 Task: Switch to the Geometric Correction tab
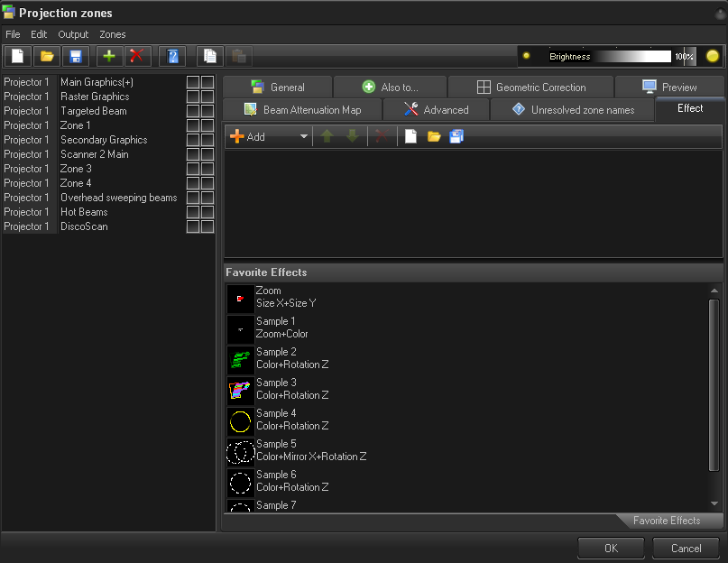point(530,87)
